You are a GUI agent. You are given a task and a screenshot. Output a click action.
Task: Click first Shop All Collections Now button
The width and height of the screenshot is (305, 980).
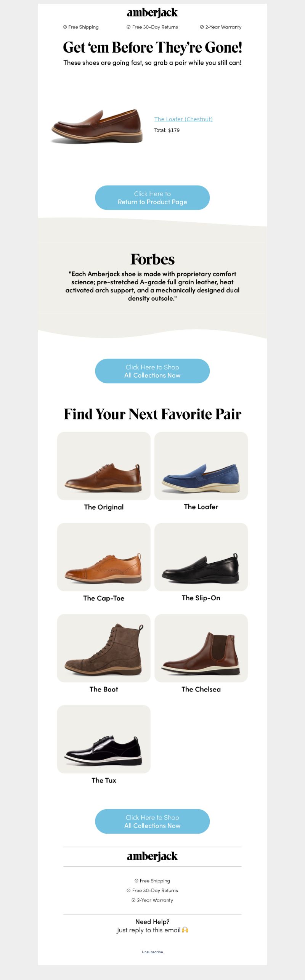pyautogui.click(x=152, y=371)
